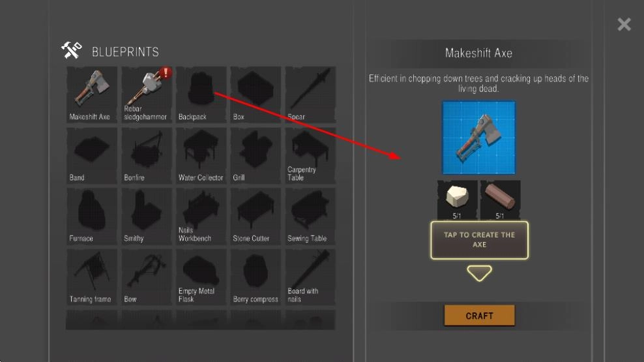Open the Water Collector blueprint
This screenshot has width=644, height=362.
point(201,155)
